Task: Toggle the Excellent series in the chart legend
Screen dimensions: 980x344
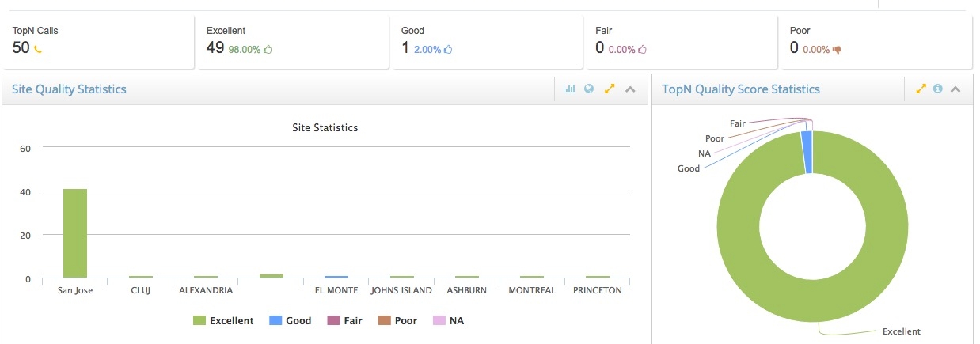Action: tap(223, 321)
